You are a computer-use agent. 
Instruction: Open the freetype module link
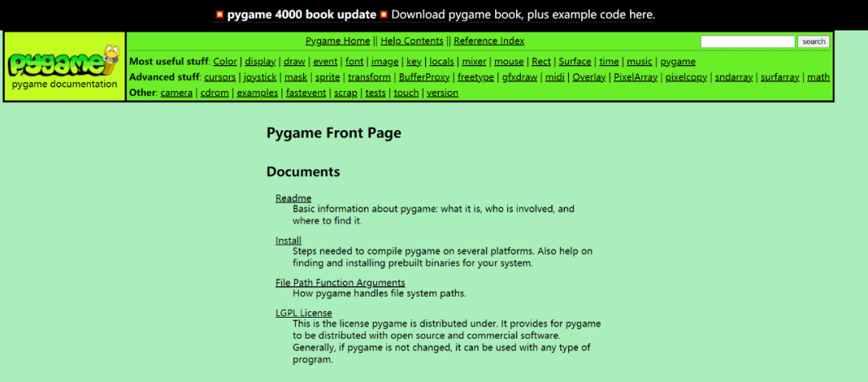click(476, 77)
